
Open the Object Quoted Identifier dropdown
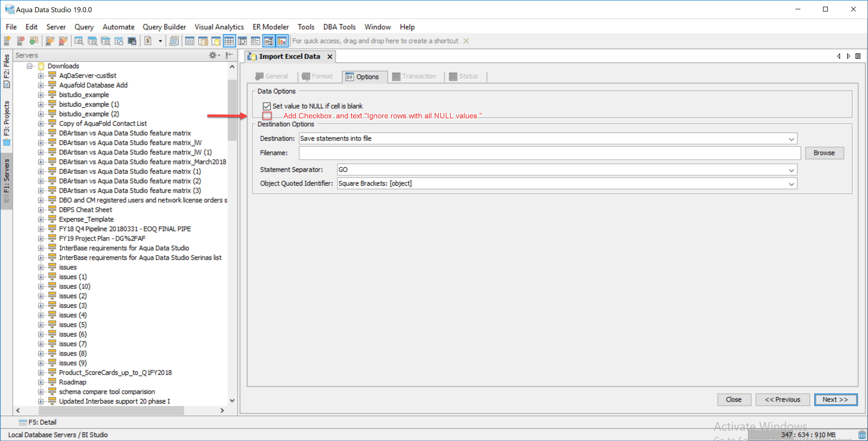[791, 184]
